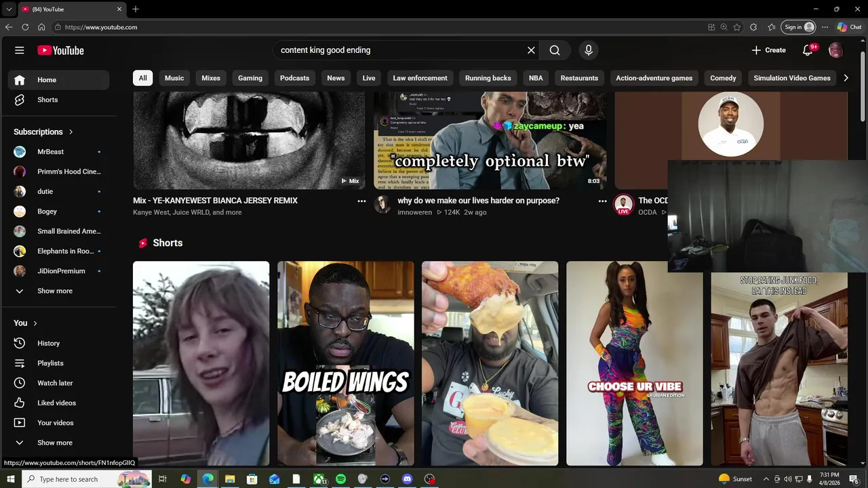The width and height of the screenshot is (868, 488).
Task: Show more filter chips with the arrow
Action: point(846,78)
